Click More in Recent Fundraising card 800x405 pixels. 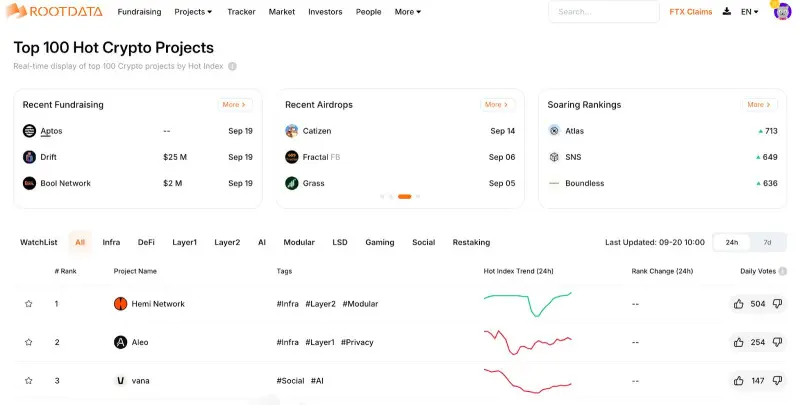coord(234,104)
